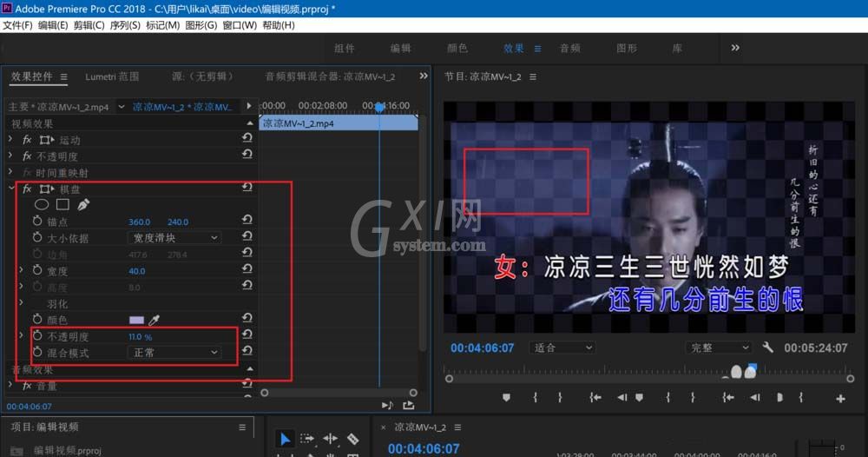Toggle the fx switch for 运动
This screenshot has width=868, height=457.
point(27,140)
